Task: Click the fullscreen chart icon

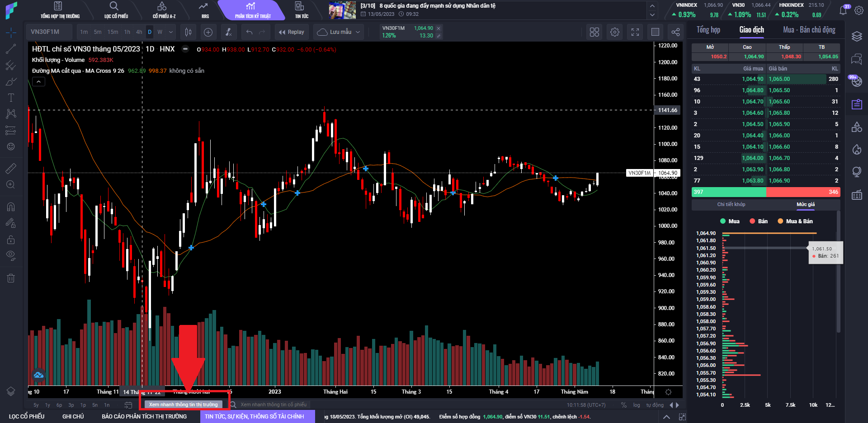Action: (x=635, y=32)
